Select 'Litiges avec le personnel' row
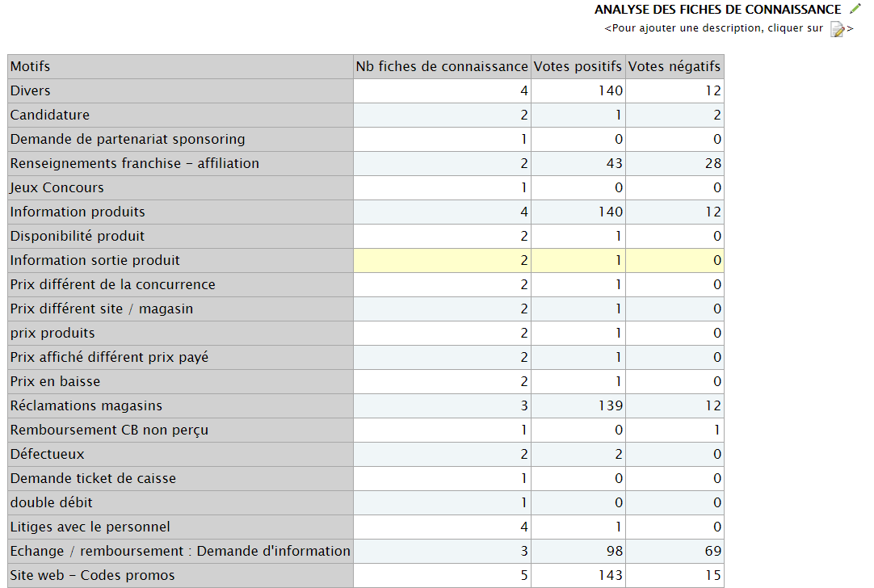 point(90,527)
